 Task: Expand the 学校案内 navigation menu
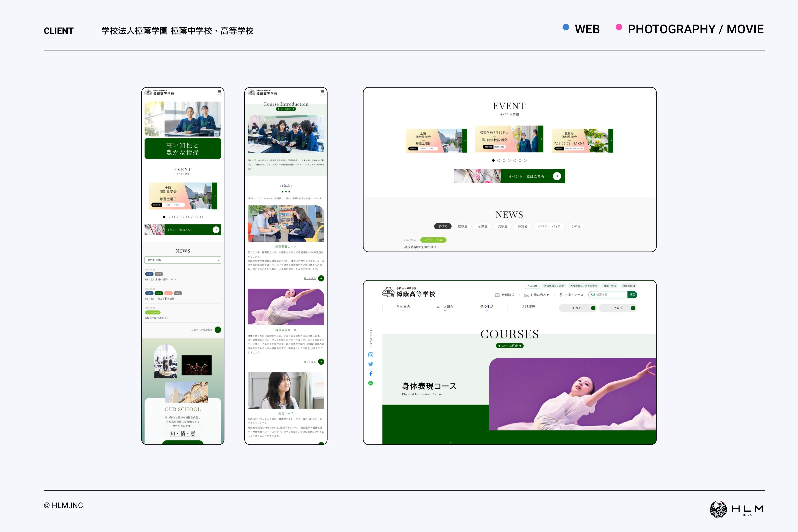click(403, 307)
